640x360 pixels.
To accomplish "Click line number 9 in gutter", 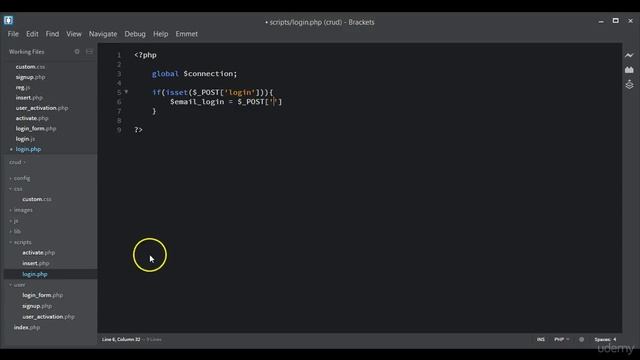I will click(x=119, y=130).
